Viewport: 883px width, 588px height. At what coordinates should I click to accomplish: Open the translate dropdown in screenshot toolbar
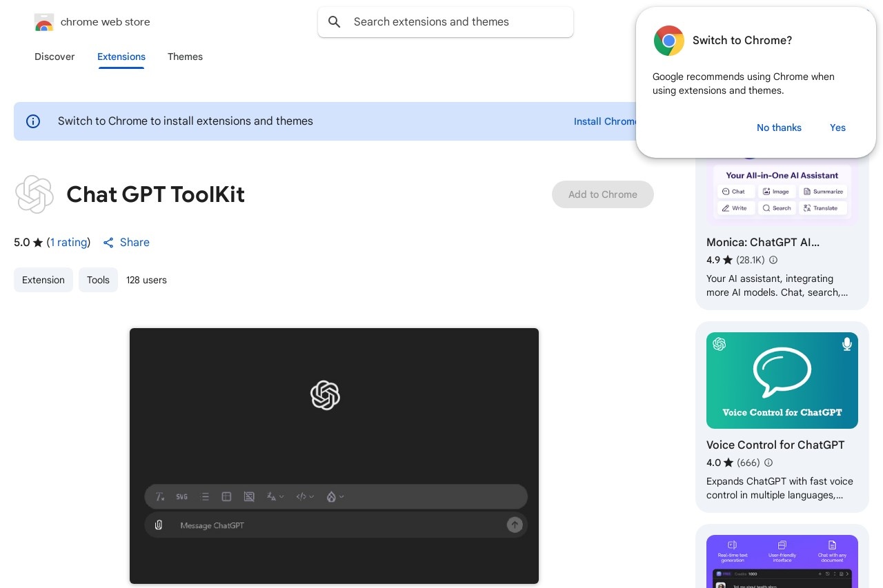(275, 496)
